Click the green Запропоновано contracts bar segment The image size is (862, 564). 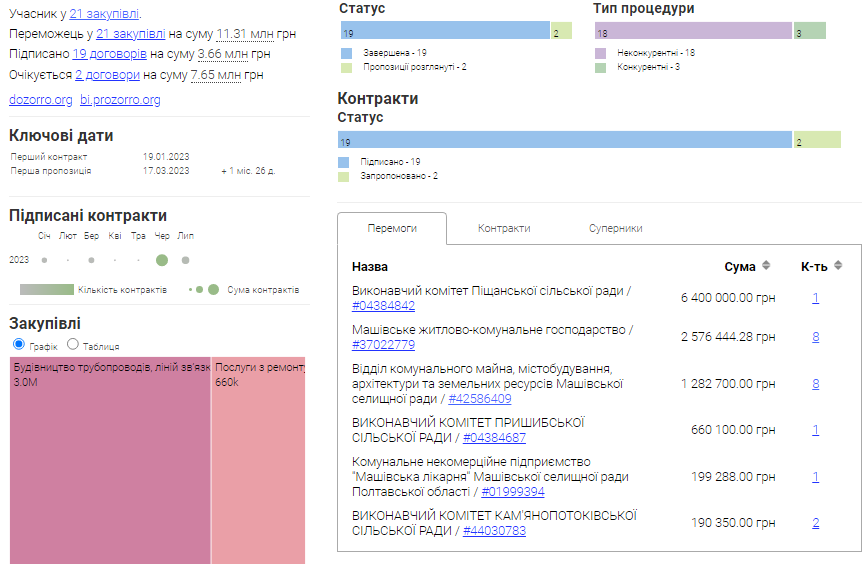(817, 140)
